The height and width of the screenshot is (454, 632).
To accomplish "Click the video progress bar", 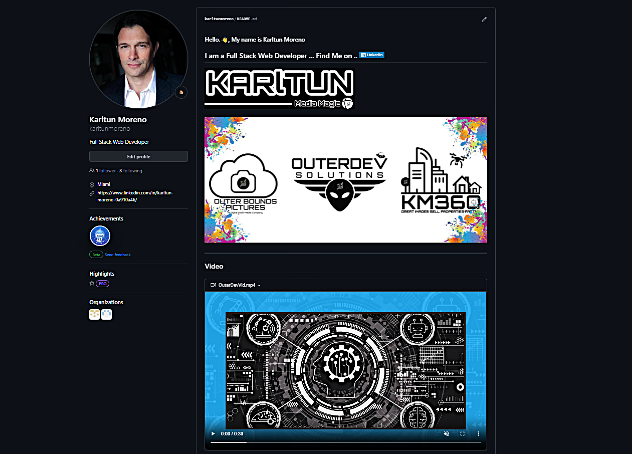I will click(x=345, y=442).
